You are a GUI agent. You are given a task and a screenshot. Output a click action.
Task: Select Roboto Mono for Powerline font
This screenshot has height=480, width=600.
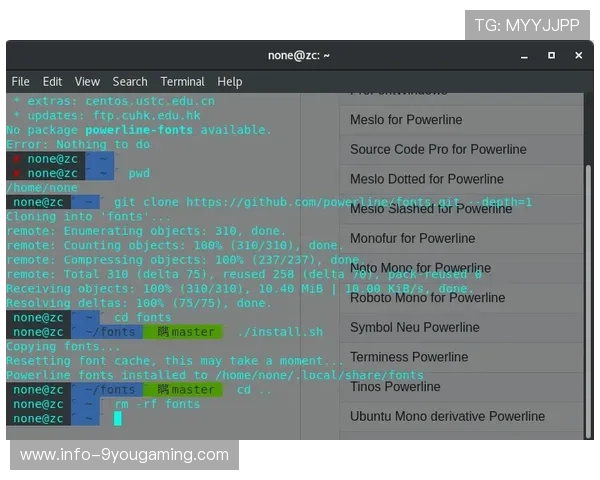pos(428,297)
